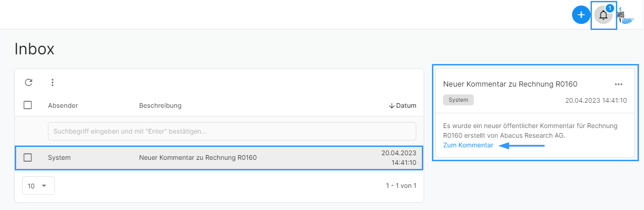
Task: Click the message card title text
Action: click(x=510, y=84)
